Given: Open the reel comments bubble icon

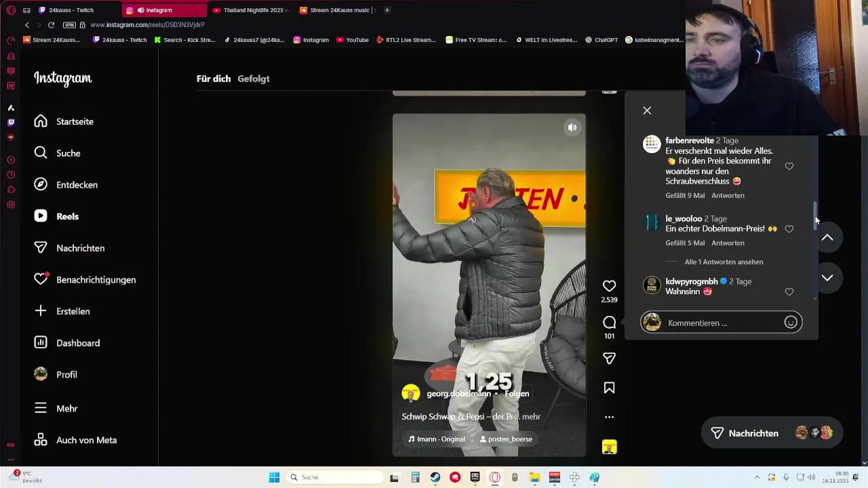Looking at the screenshot, I should [609, 322].
